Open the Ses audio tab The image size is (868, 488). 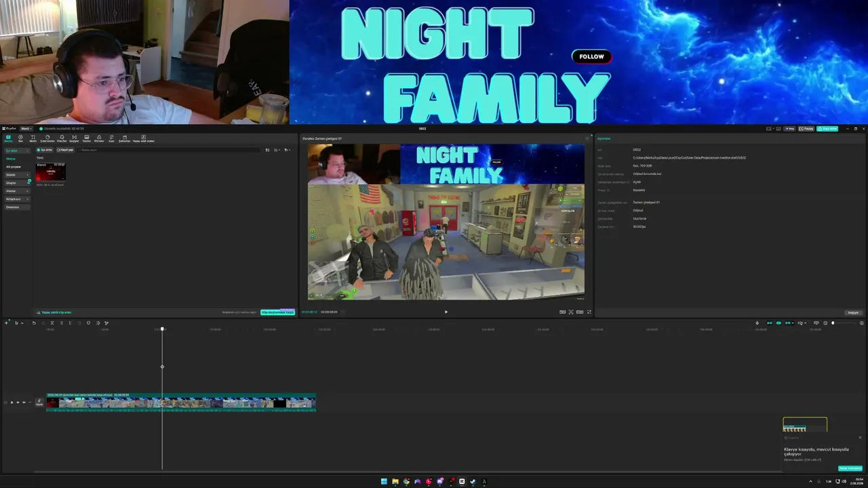point(20,138)
